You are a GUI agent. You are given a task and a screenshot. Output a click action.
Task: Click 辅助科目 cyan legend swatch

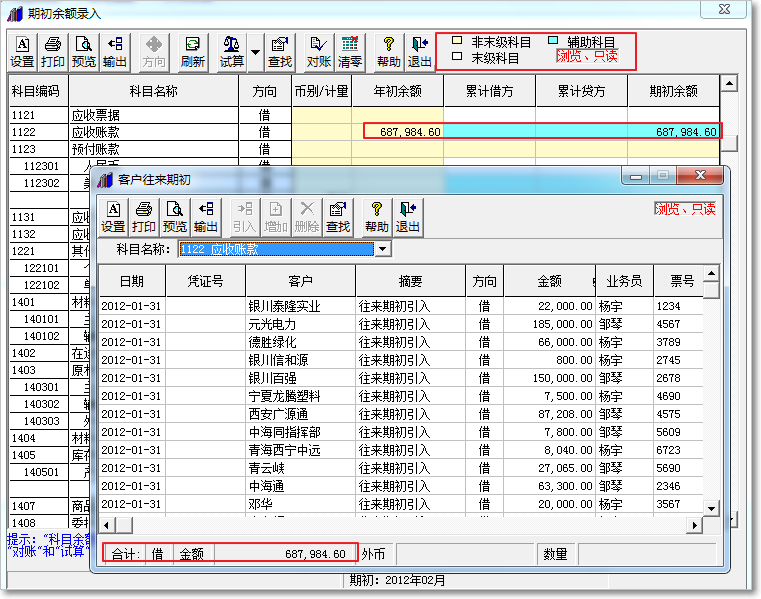click(553, 42)
